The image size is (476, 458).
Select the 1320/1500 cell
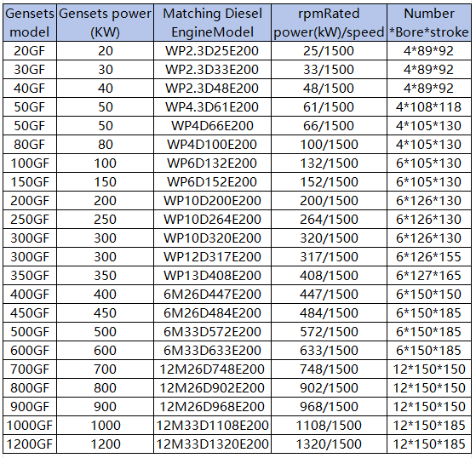329,444
